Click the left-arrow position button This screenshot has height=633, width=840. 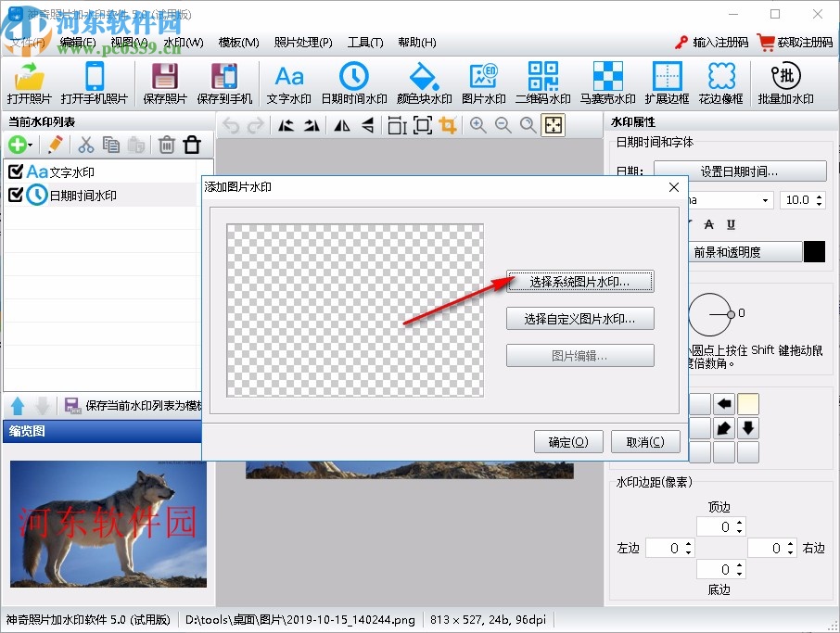pyautogui.click(x=724, y=404)
